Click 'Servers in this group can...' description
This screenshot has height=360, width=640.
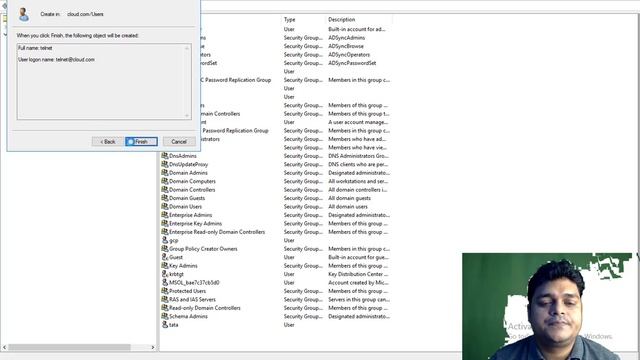click(x=359, y=299)
